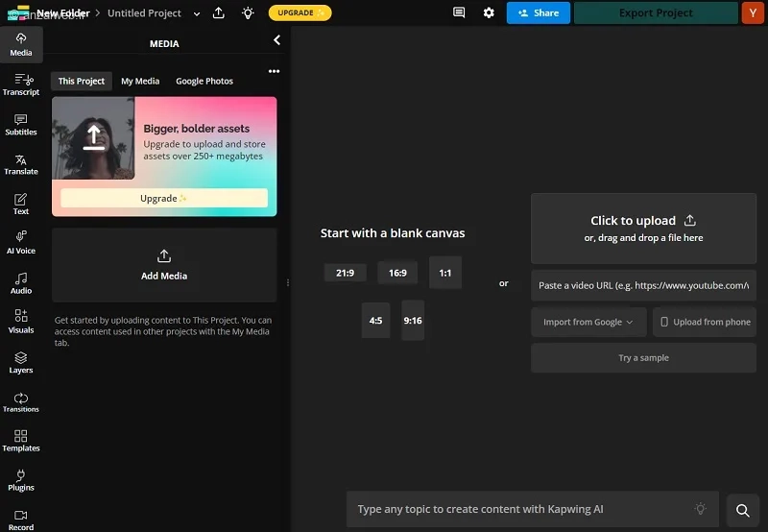Screen dimensions: 768x532
Task: Select the Translate tool
Action: pyautogui.click(x=21, y=164)
